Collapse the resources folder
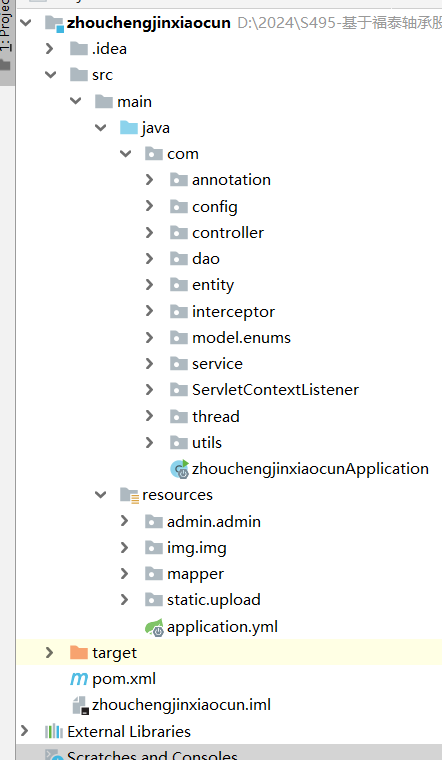 [101, 495]
